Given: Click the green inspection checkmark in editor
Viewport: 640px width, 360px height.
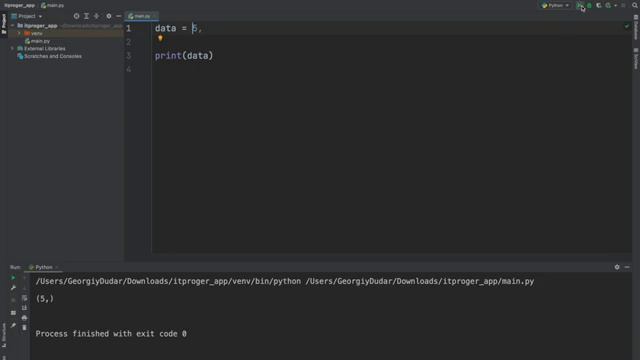Looking at the screenshot, I should point(627,27).
